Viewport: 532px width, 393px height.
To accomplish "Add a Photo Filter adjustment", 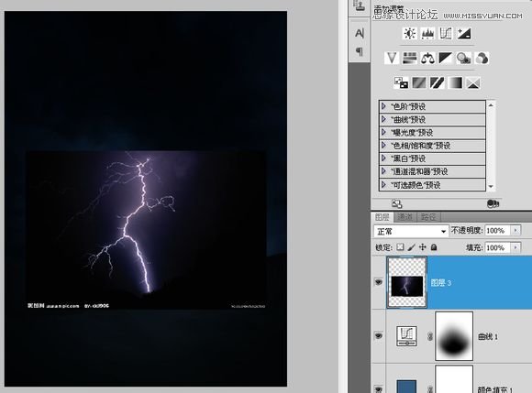I will (463, 58).
